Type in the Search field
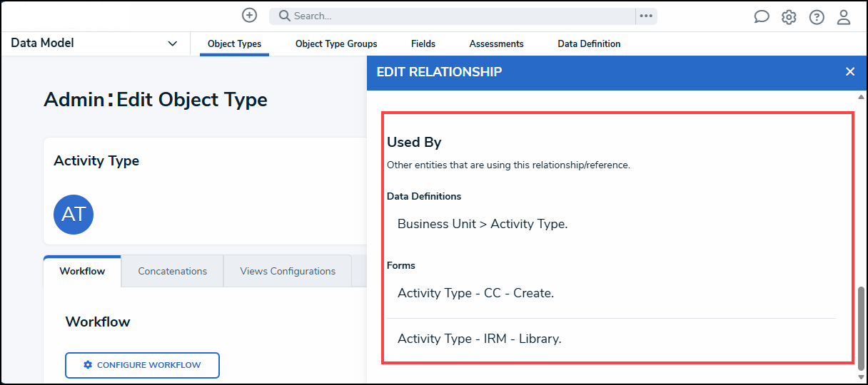868x385 pixels. tap(457, 16)
